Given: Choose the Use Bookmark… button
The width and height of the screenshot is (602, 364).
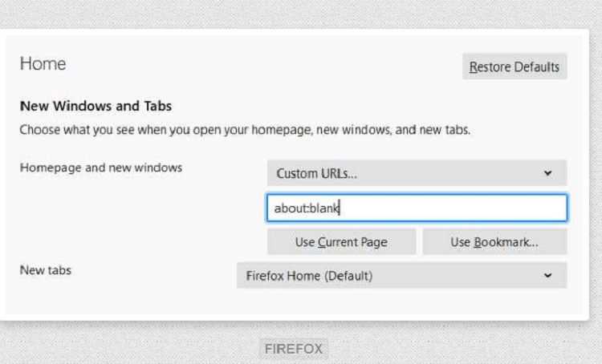Looking at the screenshot, I should [494, 242].
